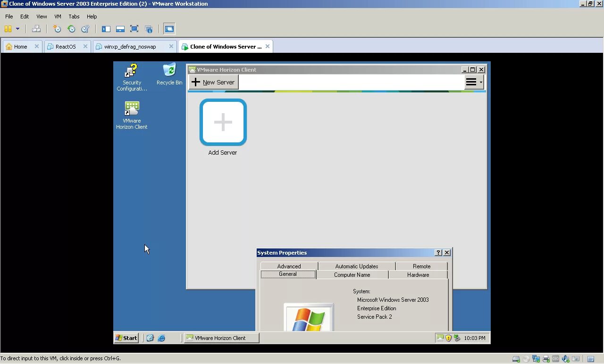Click the CD/DVD device status icon
This screenshot has height=364, width=604.
click(526, 359)
